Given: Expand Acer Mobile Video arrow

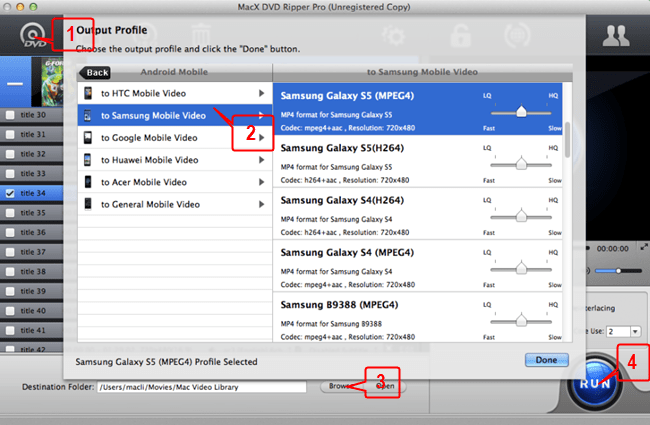Looking at the screenshot, I should 262,182.
